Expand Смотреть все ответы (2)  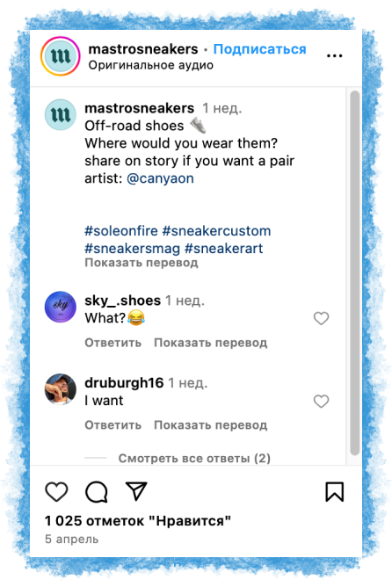194,458
